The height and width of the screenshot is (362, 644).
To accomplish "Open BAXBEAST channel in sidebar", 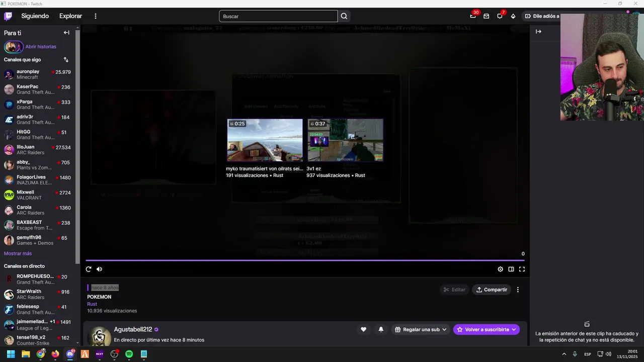I will click(x=38, y=225).
